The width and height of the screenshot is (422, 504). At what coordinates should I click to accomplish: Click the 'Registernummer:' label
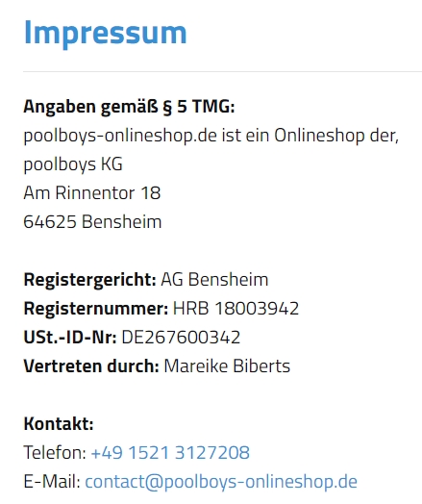[x=96, y=308]
